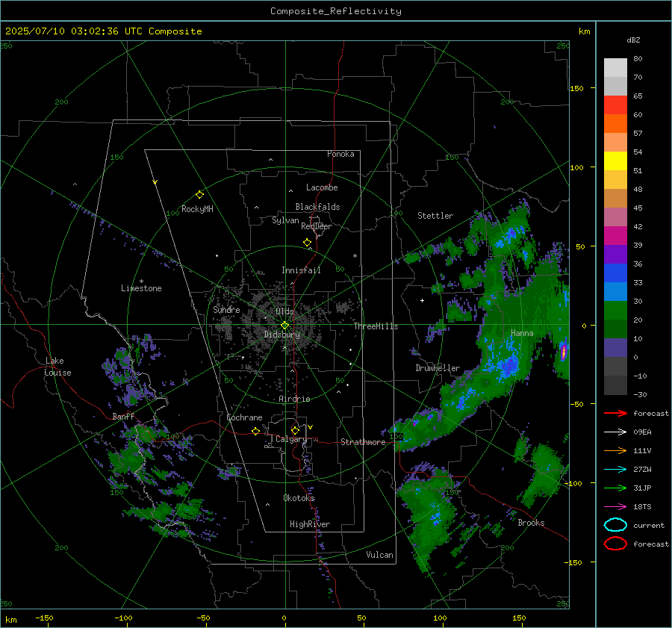Click the white 09EA arrow legend icon
Image resolution: width=672 pixels, height=628 pixels.
click(615, 432)
